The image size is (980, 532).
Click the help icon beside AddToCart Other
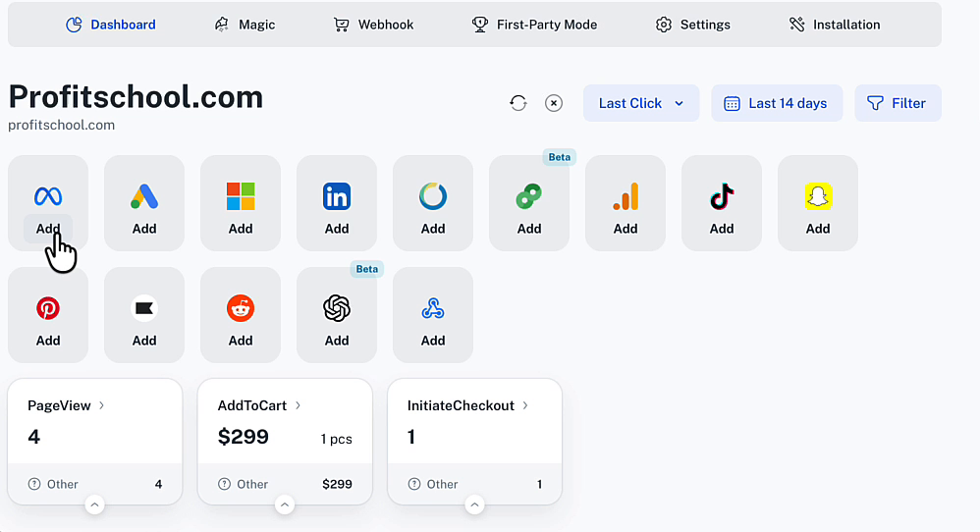pos(224,484)
